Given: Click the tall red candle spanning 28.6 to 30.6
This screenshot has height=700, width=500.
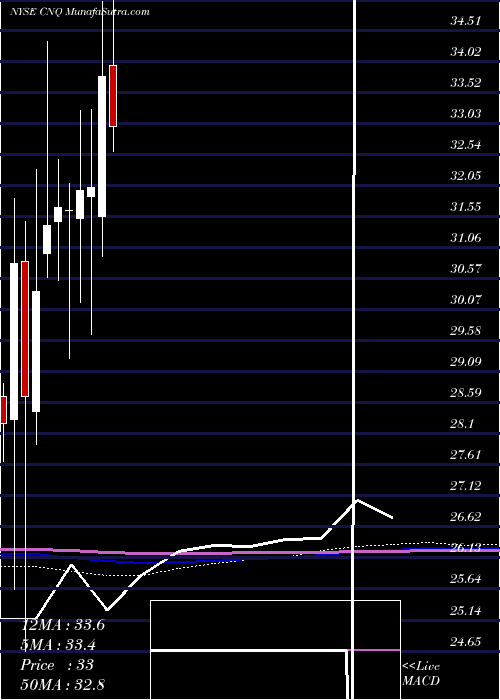Looking at the screenshot, I should 25,329.
